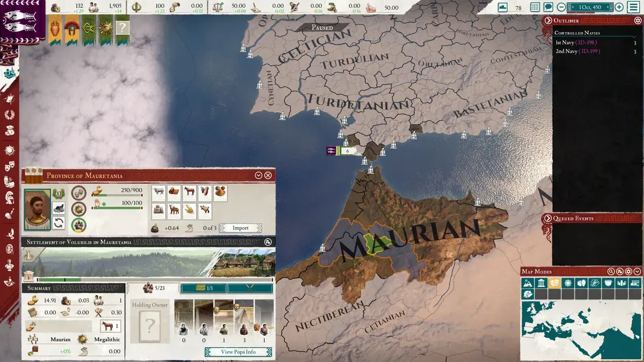644x362 pixels.
Task: Click the red-crested helmet alert banner
Action: click(71, 29)
